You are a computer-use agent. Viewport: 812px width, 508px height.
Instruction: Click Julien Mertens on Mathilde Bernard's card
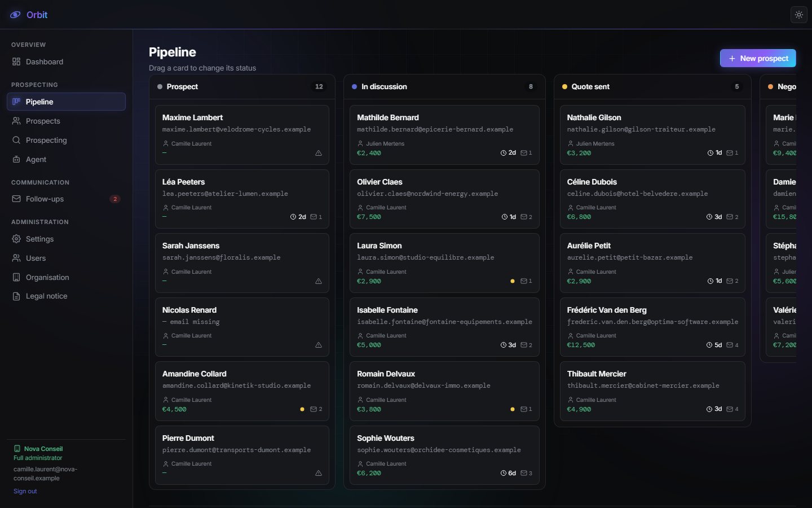[x=385, y=143]
